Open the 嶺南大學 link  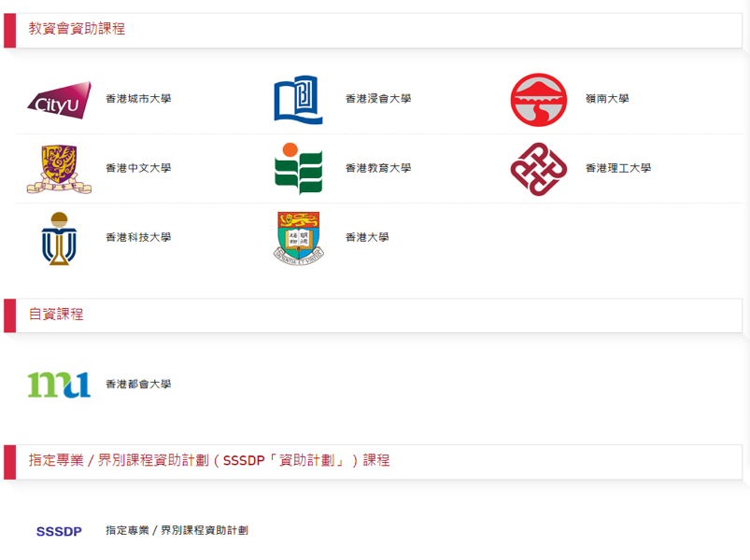tap(607, 99)
